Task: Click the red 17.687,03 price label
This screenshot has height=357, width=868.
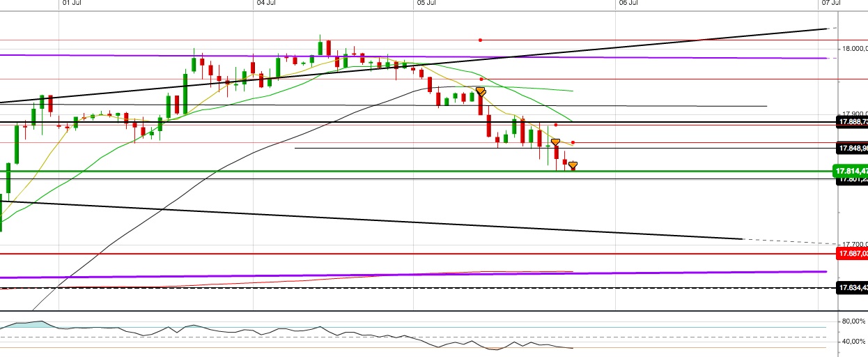Action: [851, 254]
